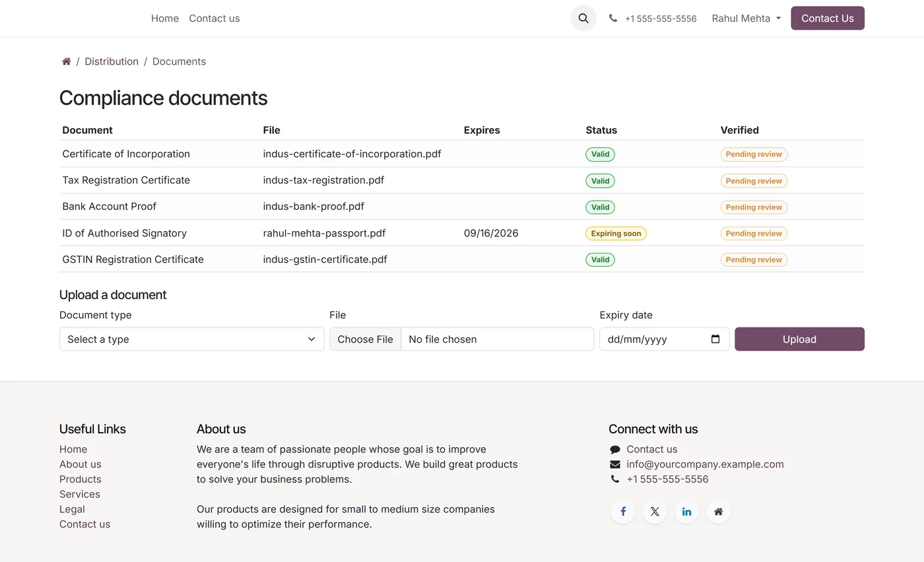Click Pending review badge for Bank Account Proof
This screenshot has height=562, width=924.
[754, 207]
